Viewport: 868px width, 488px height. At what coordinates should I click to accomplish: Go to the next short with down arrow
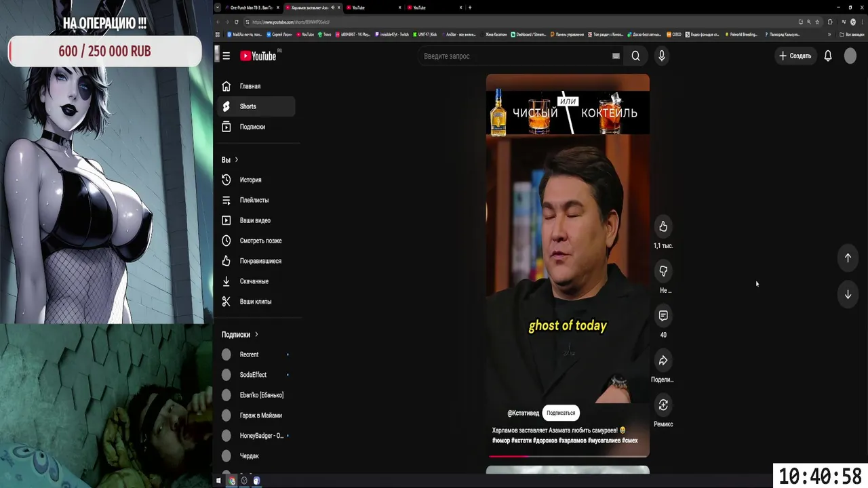tap(848, 294)
